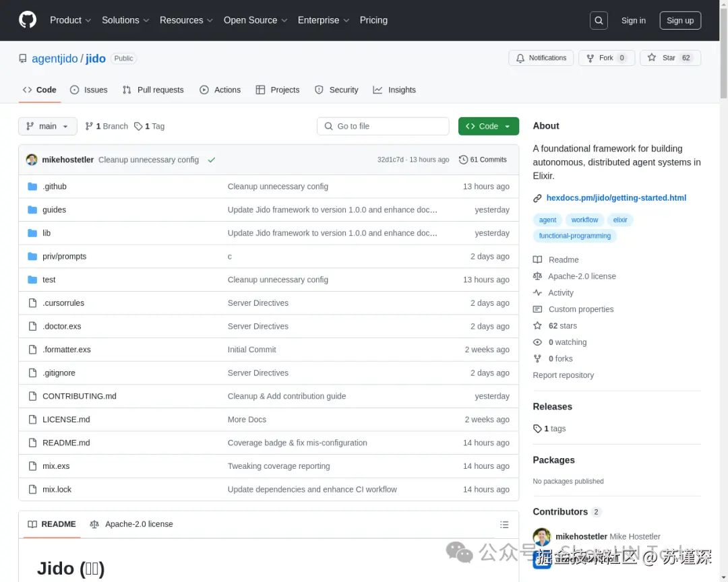Expand the Resources dropdown
The height and width of the screenshot is (582, 728).
[186, 20]
